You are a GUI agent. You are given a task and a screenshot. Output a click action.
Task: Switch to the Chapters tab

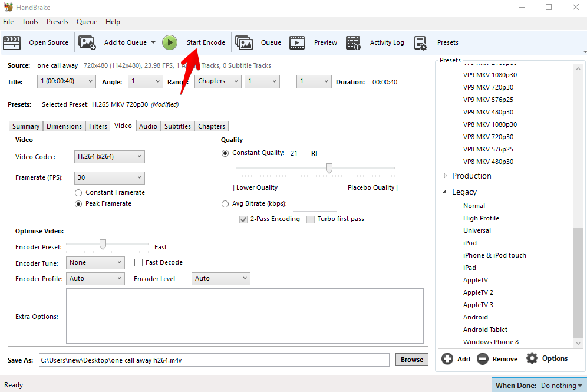pos(212,126)
